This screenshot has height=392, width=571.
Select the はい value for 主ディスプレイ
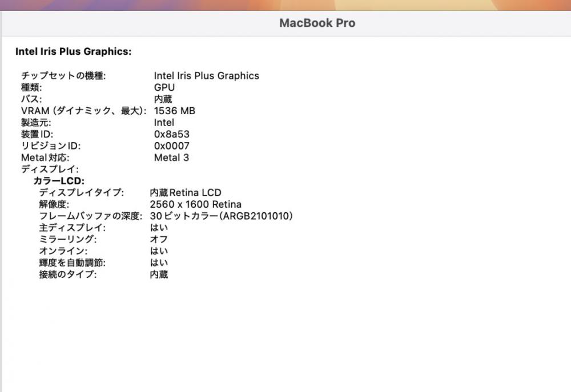click(x=159, y=228)
